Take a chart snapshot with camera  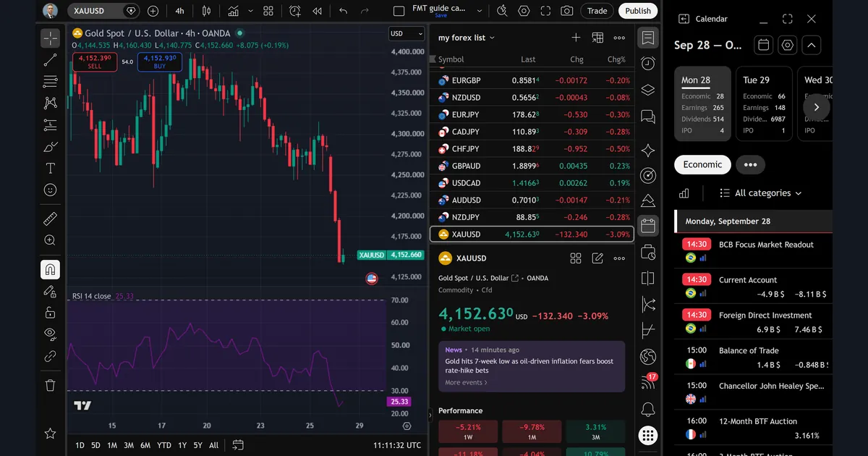point(567,11)
